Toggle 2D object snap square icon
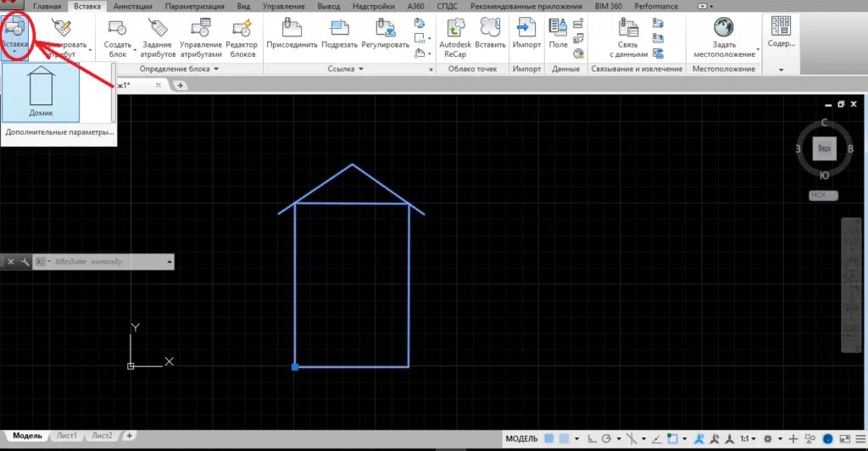 point(672,439)
